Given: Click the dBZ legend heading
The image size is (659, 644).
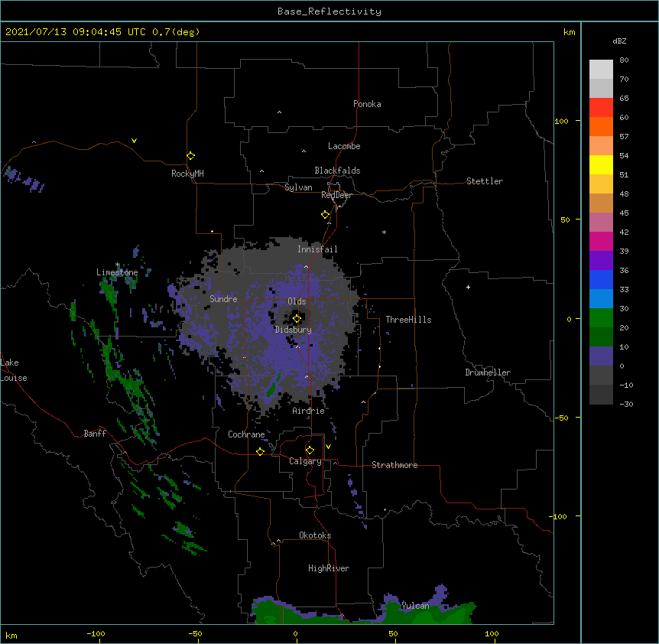Looking at the screenshot, I should (x=619, y=41).
